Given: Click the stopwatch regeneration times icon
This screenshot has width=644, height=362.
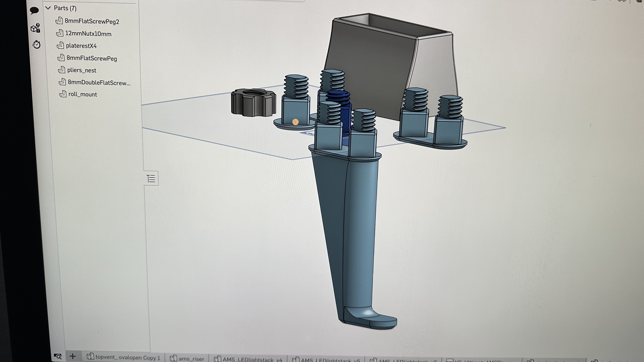Looking at the screenshot, I should pyautogui.click(x=37, y=45).
